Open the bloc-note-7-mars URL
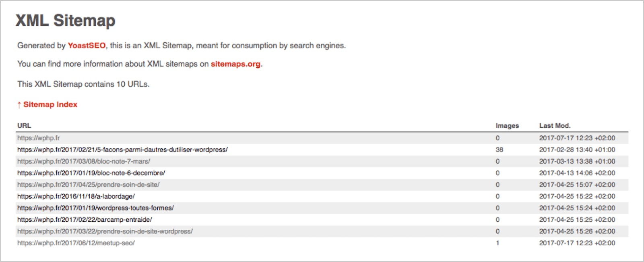Viewport: 644px width, 262px height. coord(84,161)
